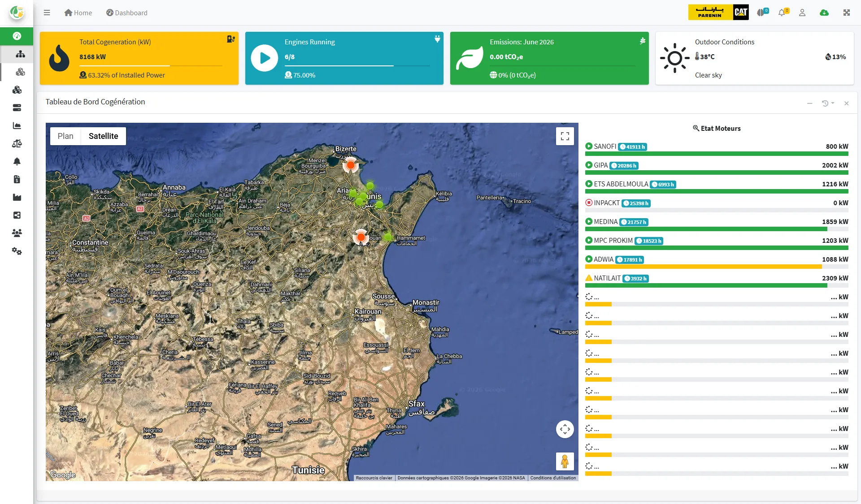Image resolution: width=861 pixels, height=504 pixels.
Task: Click the Etat Moteurs heading
Action: coord(717,129)
